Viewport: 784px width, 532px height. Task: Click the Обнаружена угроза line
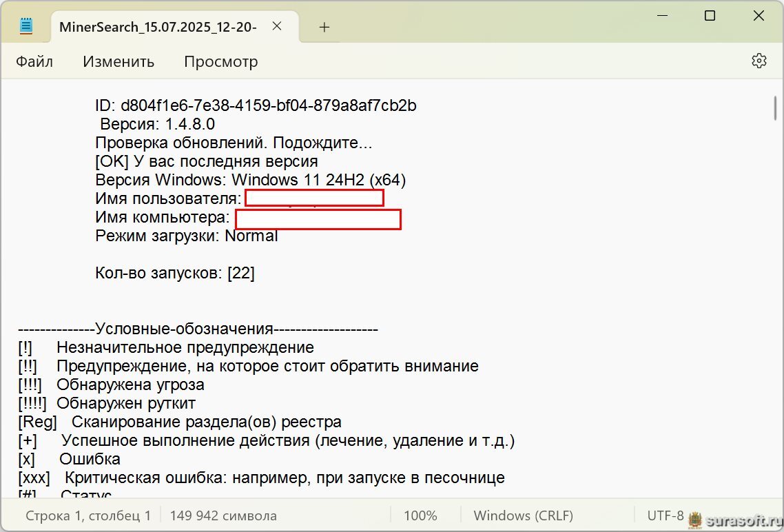(111, 385)
